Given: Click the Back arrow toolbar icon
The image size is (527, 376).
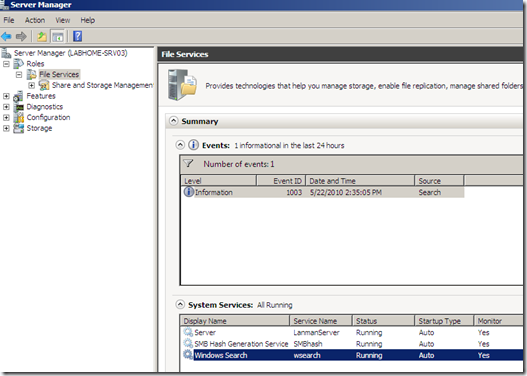Looking at the screenshot, I should pos(6,36).
